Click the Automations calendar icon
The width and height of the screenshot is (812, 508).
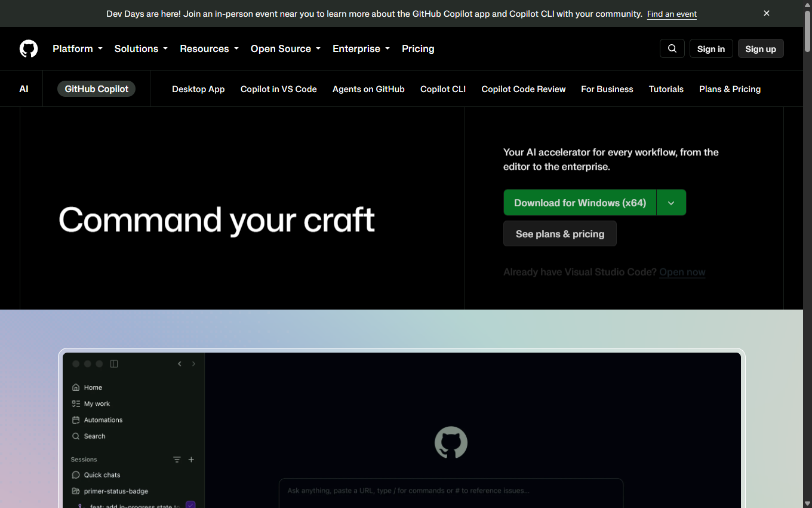[76, 420]
